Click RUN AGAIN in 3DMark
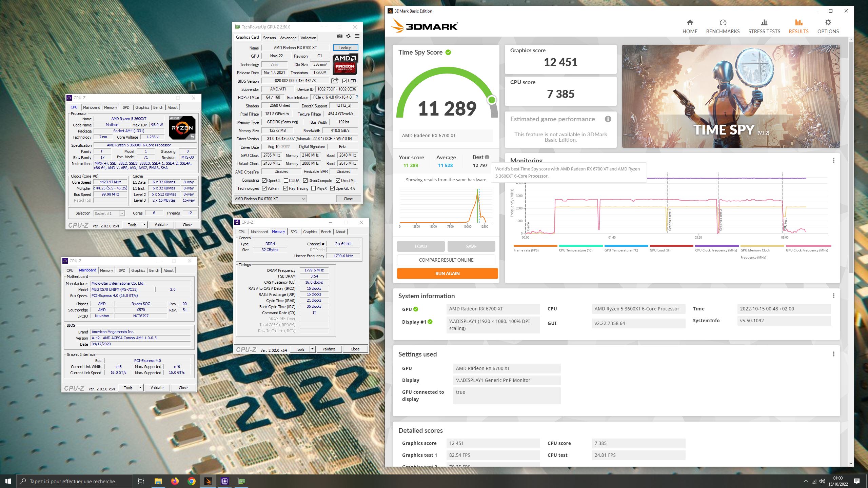Viewport: 868px width, 488px height. click(447, 273)
